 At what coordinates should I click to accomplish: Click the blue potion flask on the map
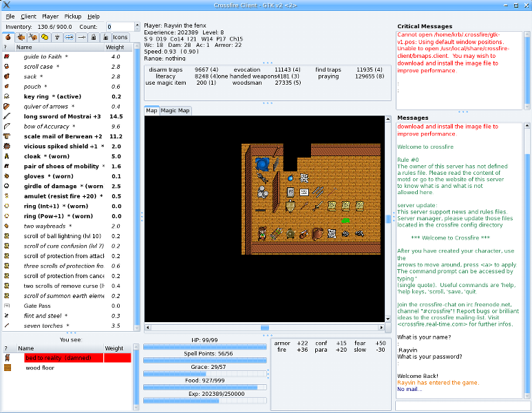click(x=291, y=178)
